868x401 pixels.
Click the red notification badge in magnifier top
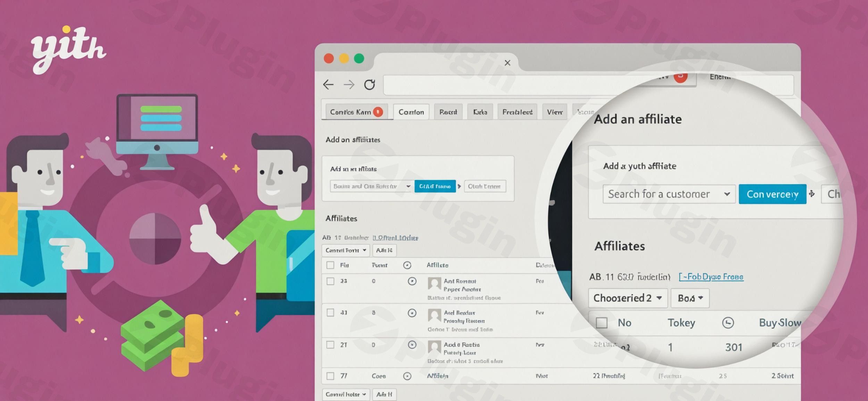coord(681,77)
